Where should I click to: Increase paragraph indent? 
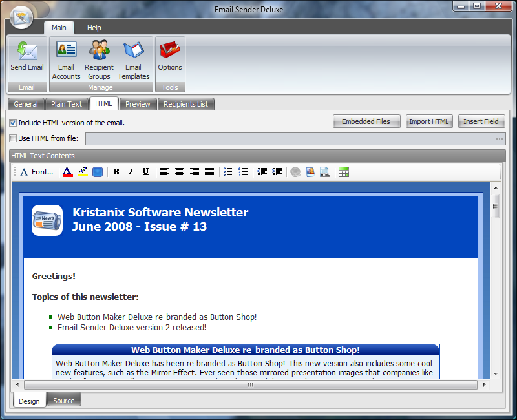277,172
